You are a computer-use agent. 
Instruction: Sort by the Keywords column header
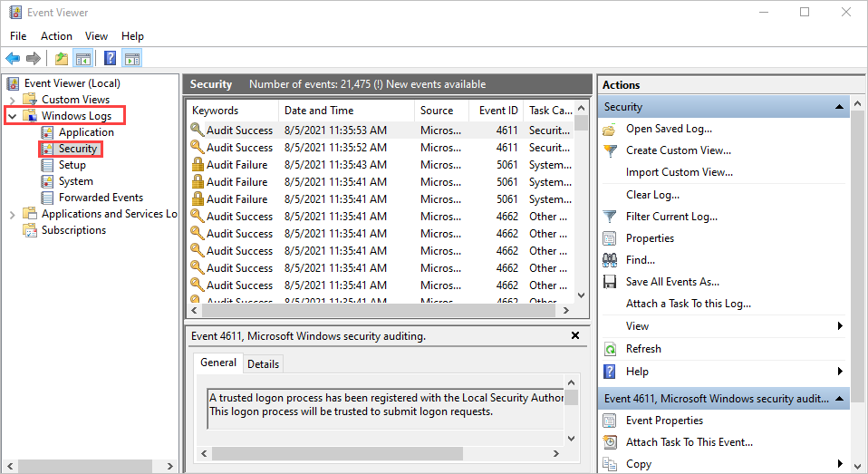tap(233, 111)
